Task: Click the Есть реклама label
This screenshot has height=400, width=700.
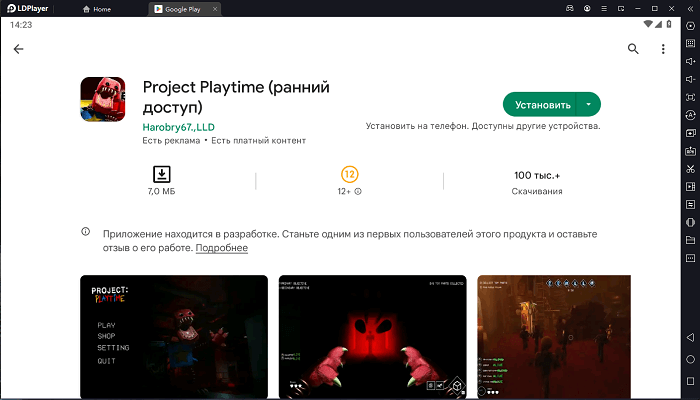Action: pyautogui.click(x=171, y=141)
